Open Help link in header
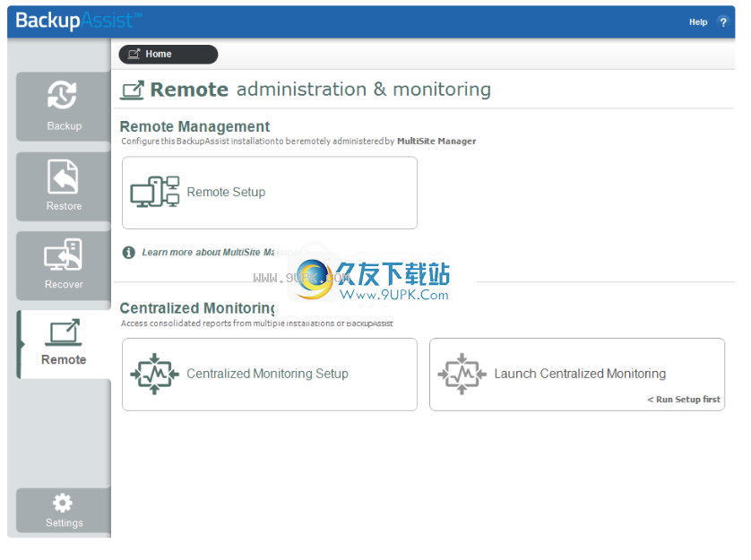The height and width of the screenshot is (560, 751). click(698, 22)
